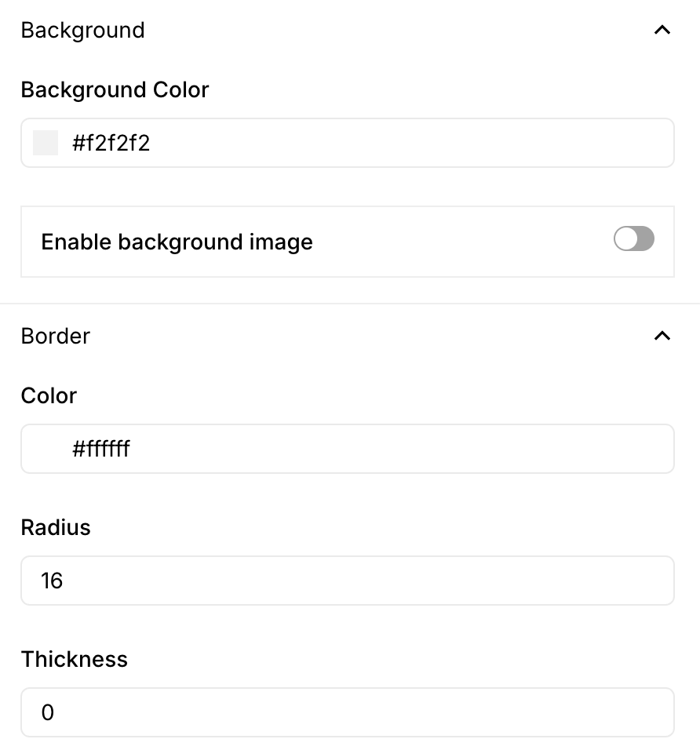
Task: Select the #f2f2f2 hex value text
Action: (x=111, y=143)
